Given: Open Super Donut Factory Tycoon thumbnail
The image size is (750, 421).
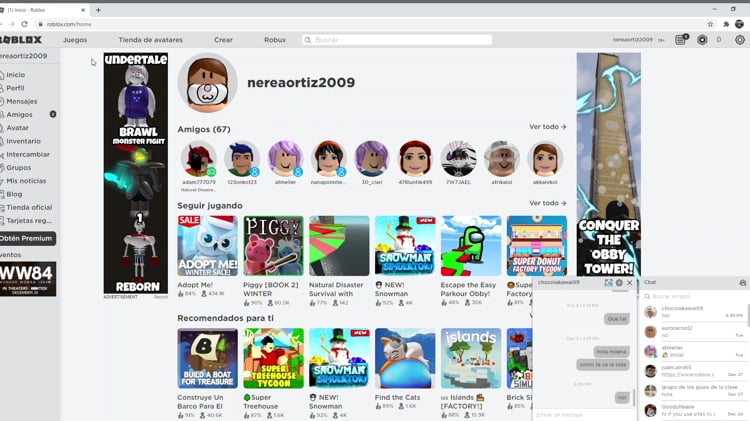Looking at the screenshot, I should click(537, 246).
